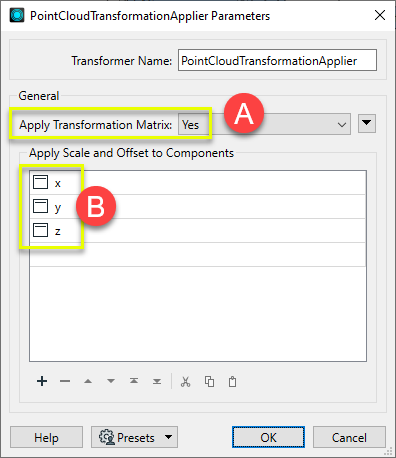Move selected component to top of list
Viewport: 396px width, 458px height.
[134, 381]
